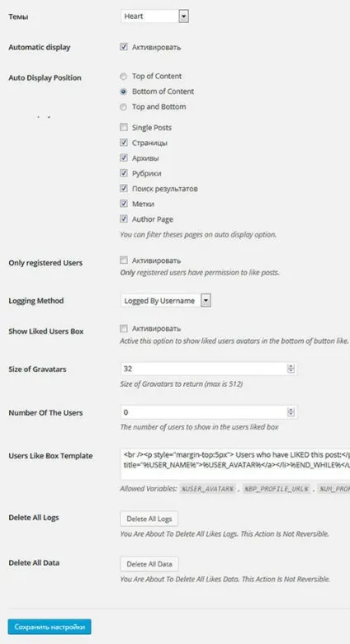Uncheck the Страницы checkbox
350x644 pixels.
tap(123, 143)
